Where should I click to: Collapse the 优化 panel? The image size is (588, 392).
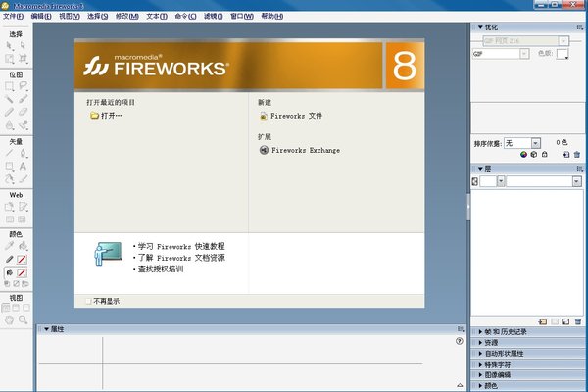pyautogui.click(x=480, y=27)
